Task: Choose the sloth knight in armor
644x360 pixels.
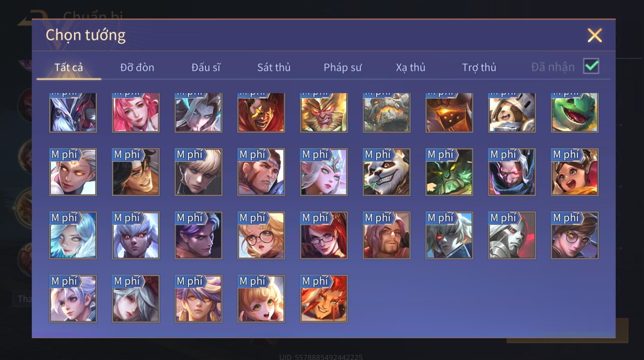Action: [x=512, y=113]
